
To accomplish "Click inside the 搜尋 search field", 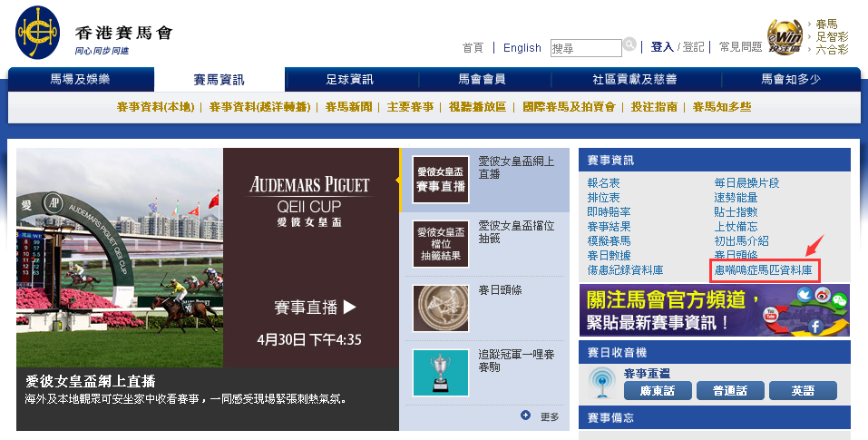I will (586, 48).
